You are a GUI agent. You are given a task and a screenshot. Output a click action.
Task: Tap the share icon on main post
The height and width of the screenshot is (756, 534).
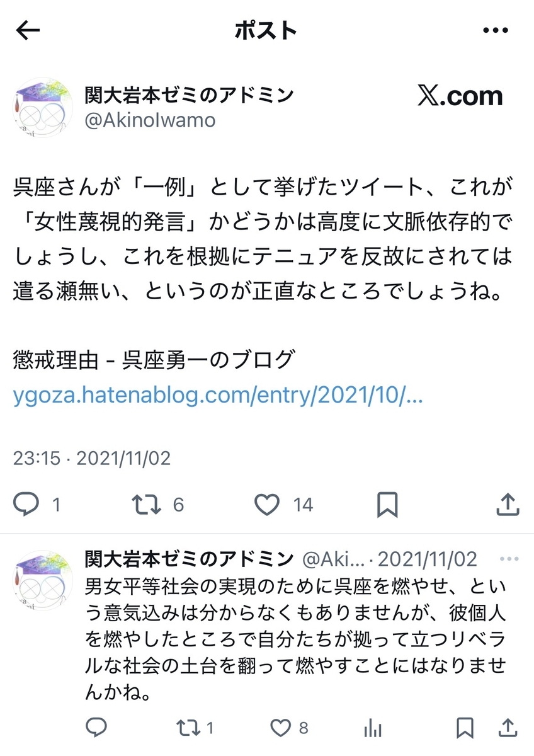[x=508, y=504]
